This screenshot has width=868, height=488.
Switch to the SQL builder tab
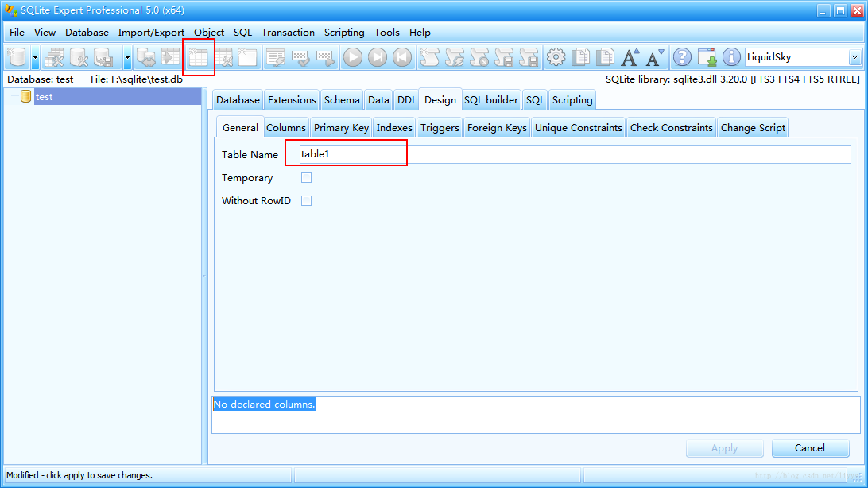pos(491,99)
